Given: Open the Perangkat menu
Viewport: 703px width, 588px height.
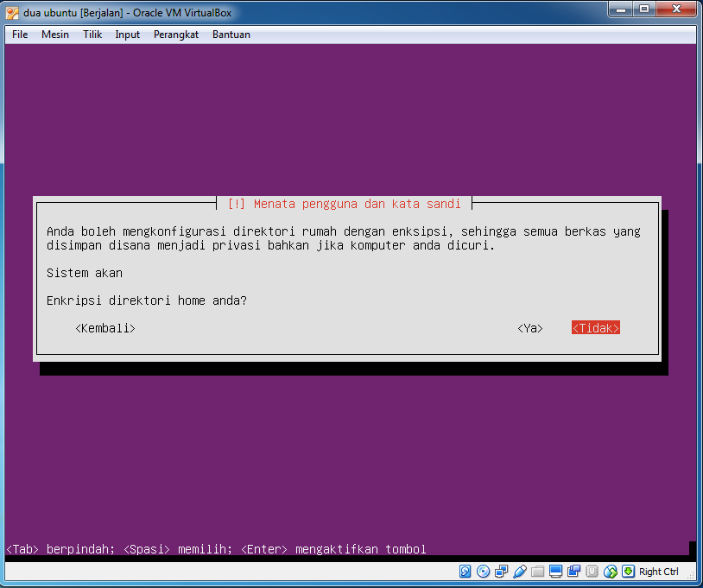Looking at the screenshot, I should (176, 35).
